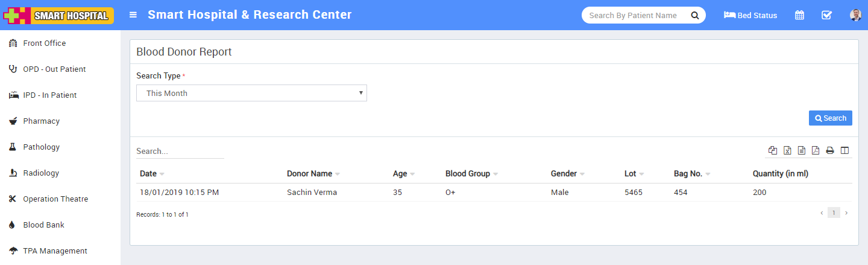Screen dimensions: 868x265
Task: Export the report to Excel
Action: click(787, 150)
